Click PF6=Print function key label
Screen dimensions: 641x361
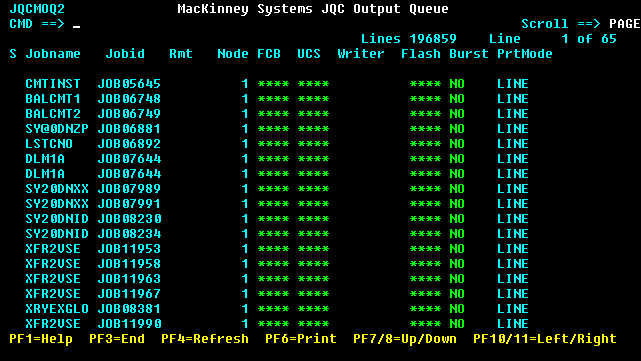point(301,339)
